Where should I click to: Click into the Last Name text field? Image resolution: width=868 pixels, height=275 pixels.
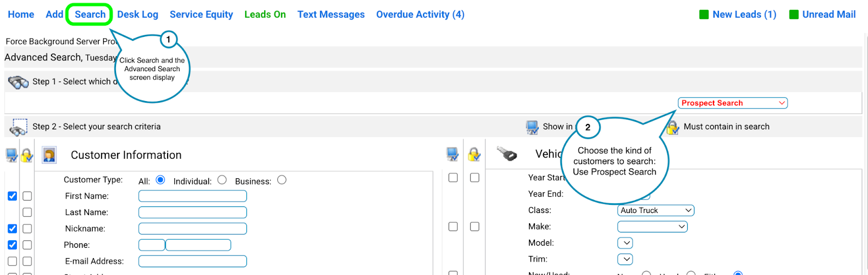point(193,212)
